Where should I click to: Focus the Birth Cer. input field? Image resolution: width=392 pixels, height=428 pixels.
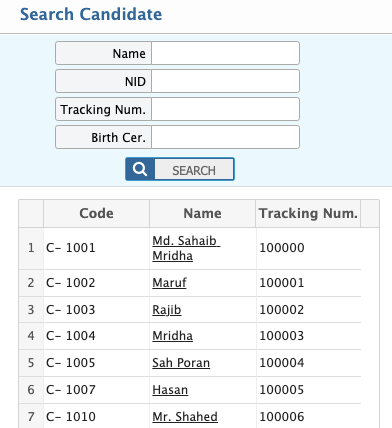pyautogui.click(x=225, y=137)
